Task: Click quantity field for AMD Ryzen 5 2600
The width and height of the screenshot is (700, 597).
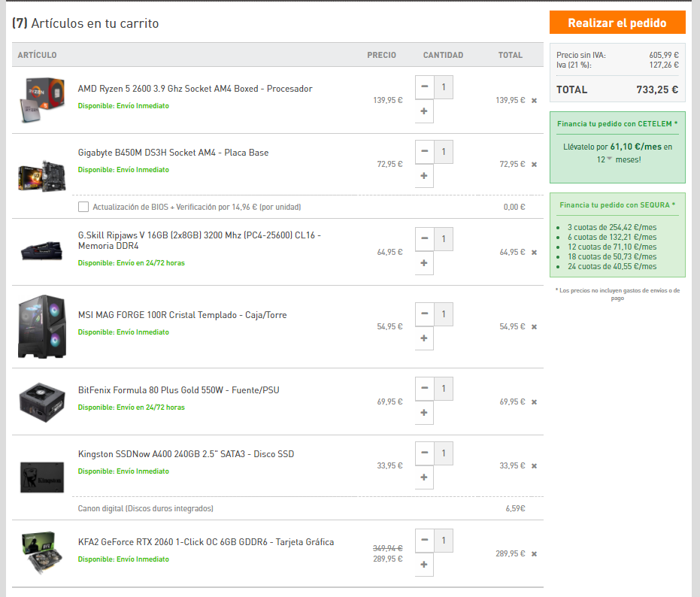Action: point(444,86)
